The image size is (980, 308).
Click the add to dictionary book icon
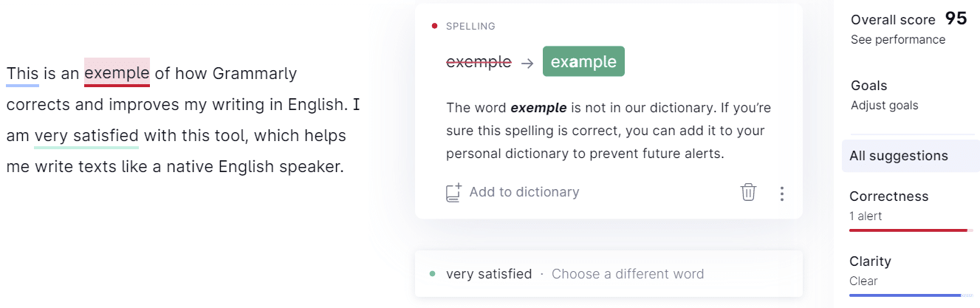[453, 193]
